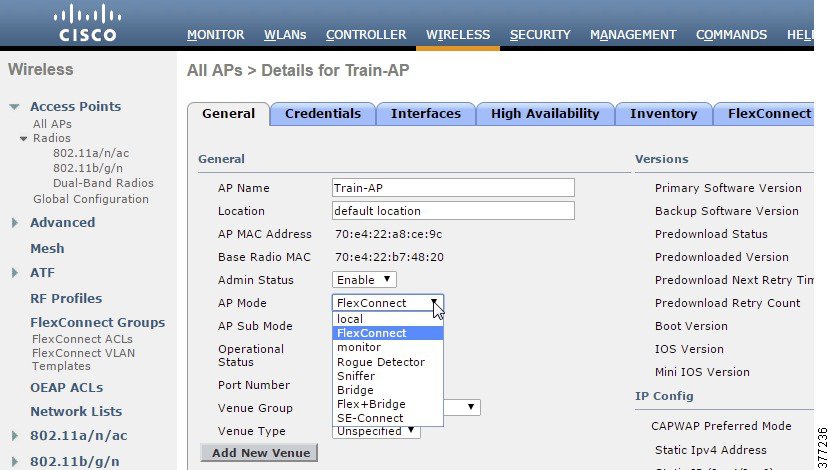Choose Bridge in AP Mode list

click(x=388, y=390)
